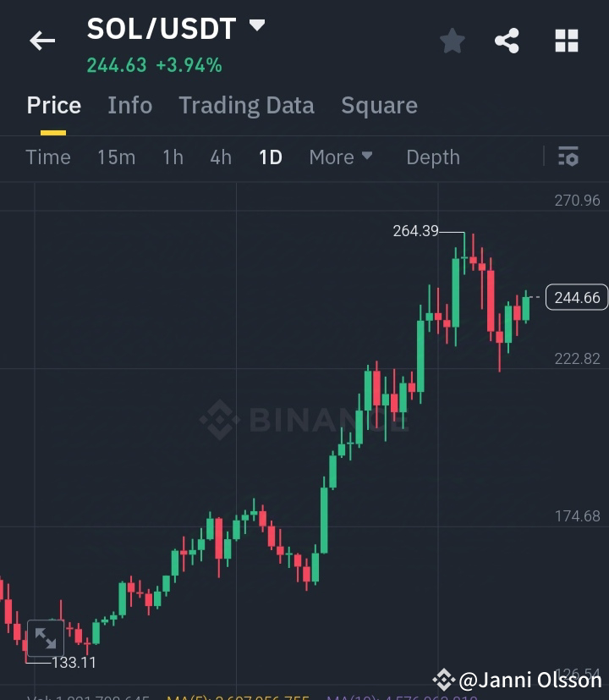Open the Trading Data tab
609x700 pixels.
(246, 105)
